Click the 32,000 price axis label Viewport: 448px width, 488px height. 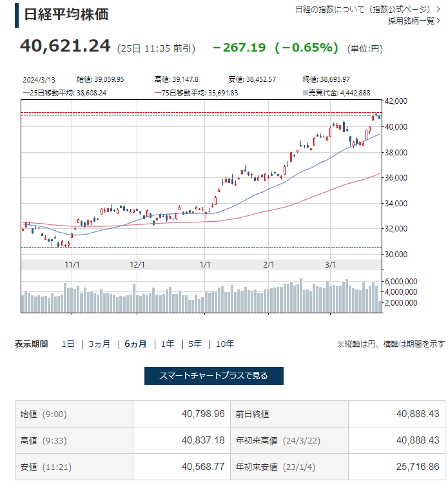coord(396,229)
